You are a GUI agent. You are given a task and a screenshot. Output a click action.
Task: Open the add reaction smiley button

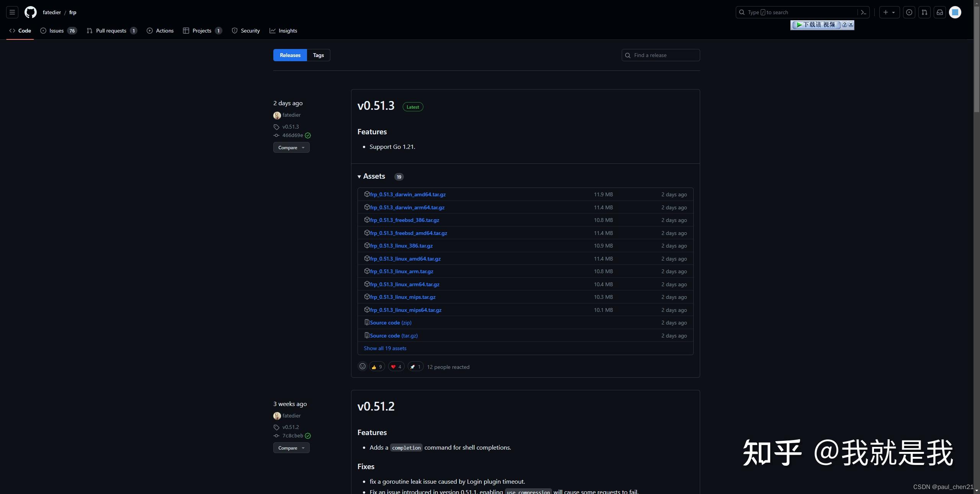[x=363, y=367]
